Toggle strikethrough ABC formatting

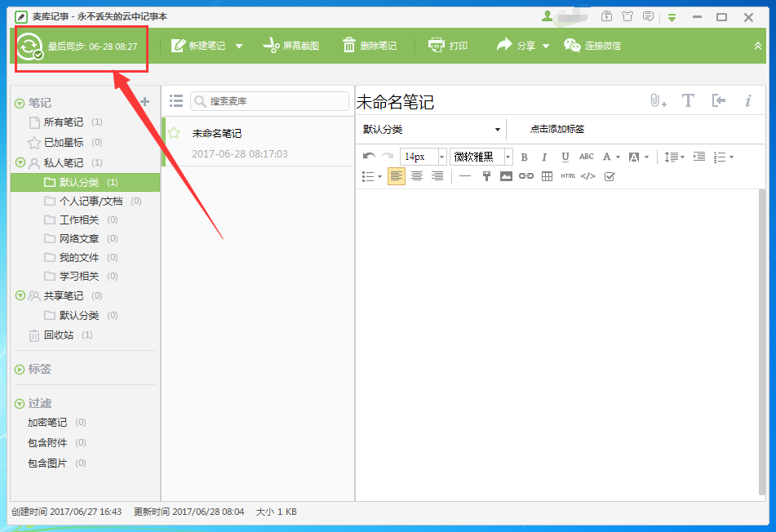[587, 157]
